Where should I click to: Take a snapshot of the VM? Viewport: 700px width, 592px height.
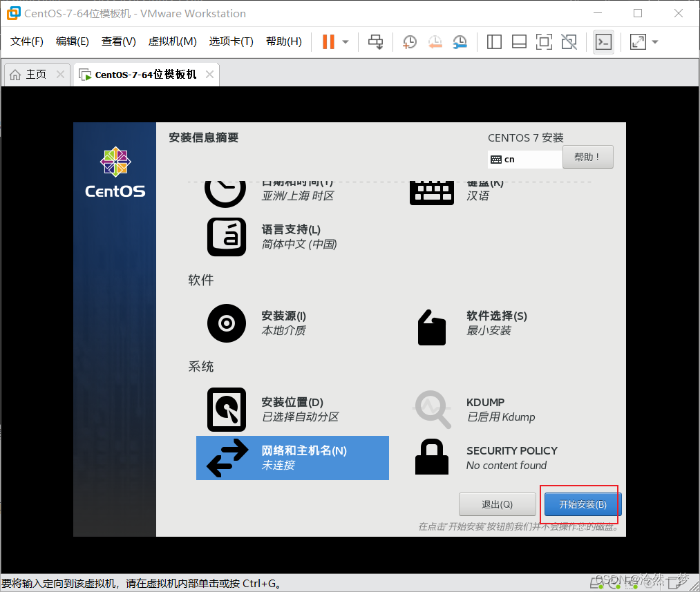point(409,42)
